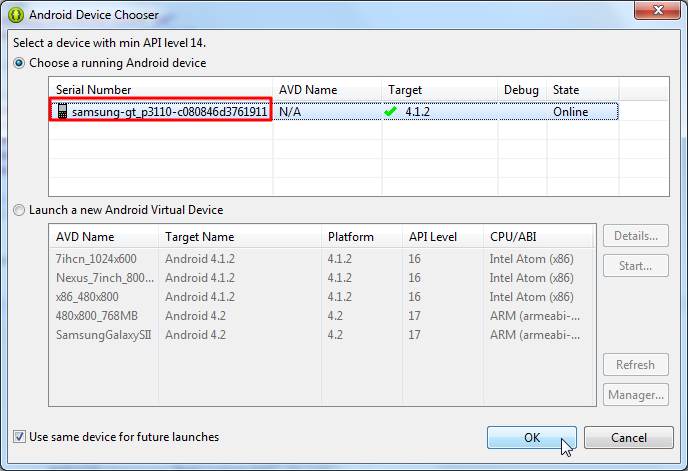This screenshot has height=471, width=688.
Task: Click the Android Device Chooser title icon
Action: click(x=16, y=15)
